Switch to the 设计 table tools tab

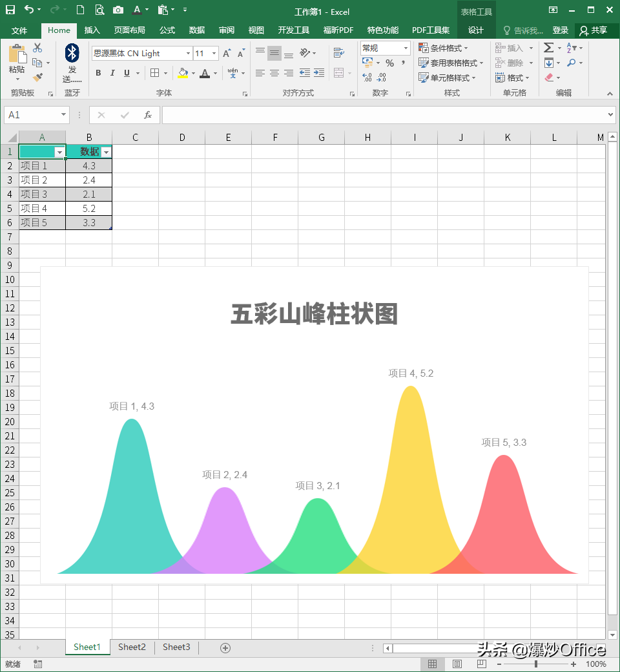pos(475,30)
